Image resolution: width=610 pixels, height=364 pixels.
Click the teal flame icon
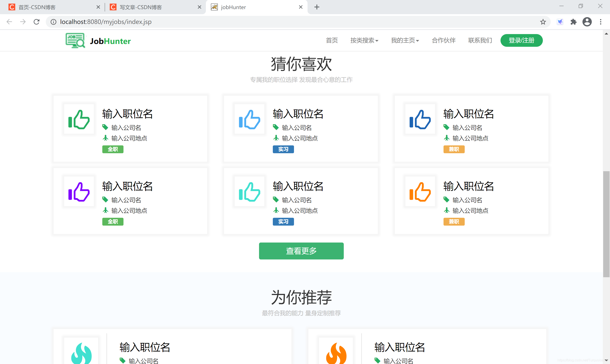81,353
